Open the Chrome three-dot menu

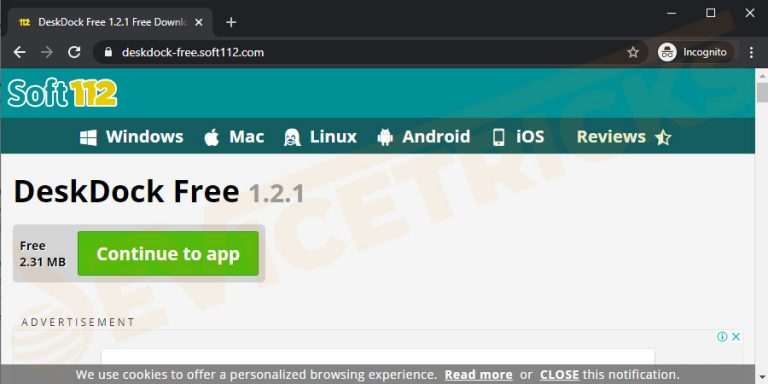[x=751, y=52]
